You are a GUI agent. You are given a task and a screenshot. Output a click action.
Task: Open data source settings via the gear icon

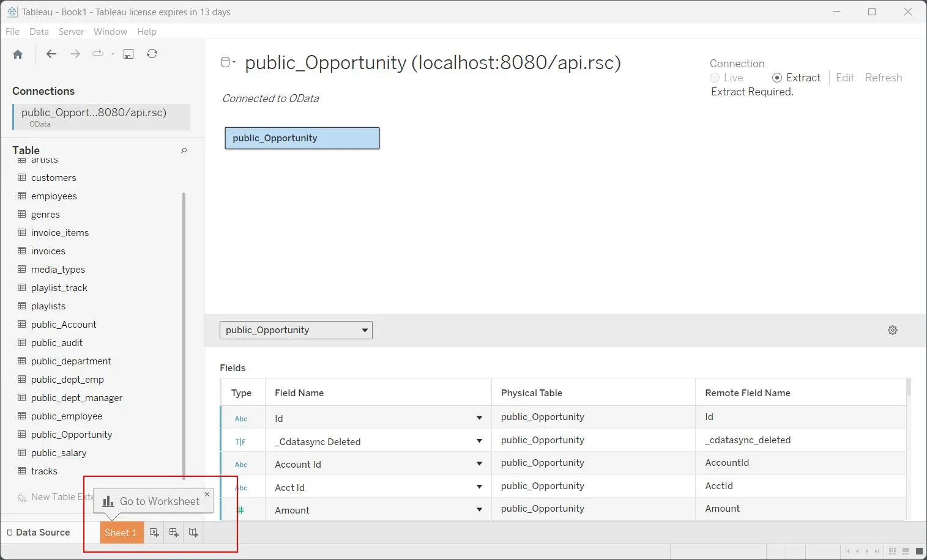[x=893, y=330]
